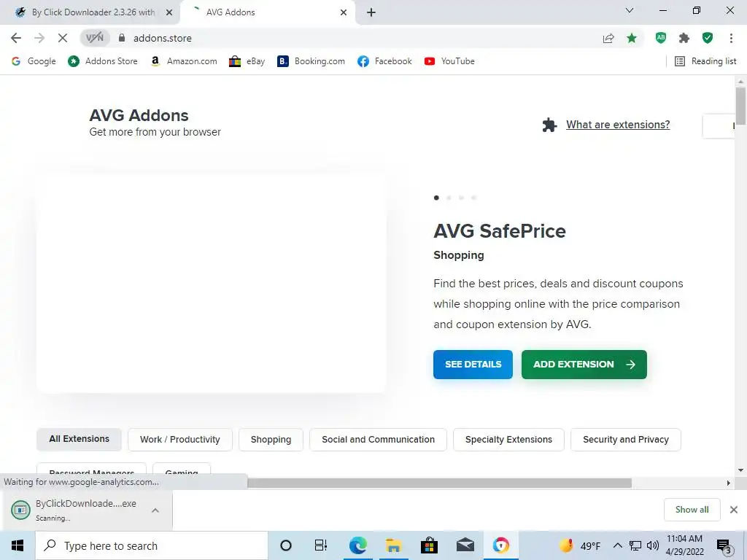Screen dimensions: 747x560
Task: Show hidden system tray icons
Action: (x=617, y=545)
